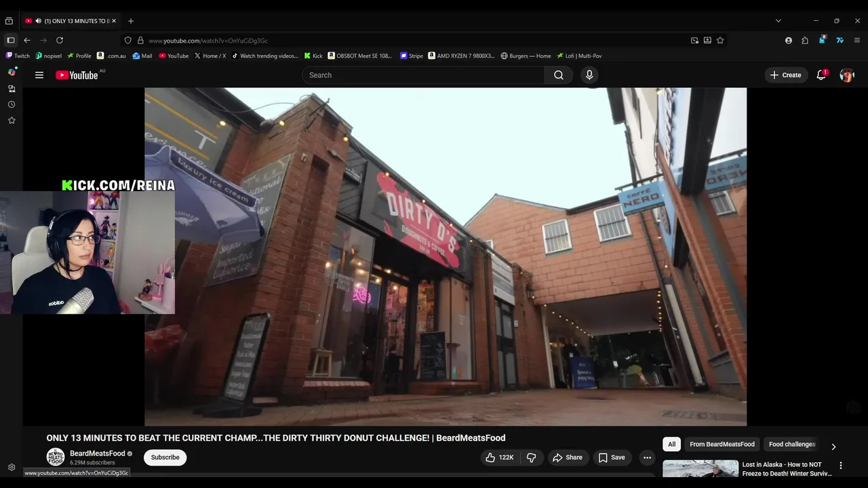Focus the YouTube Search field
The width and height of the screenshot is (868, 488).
coord(423,75)
